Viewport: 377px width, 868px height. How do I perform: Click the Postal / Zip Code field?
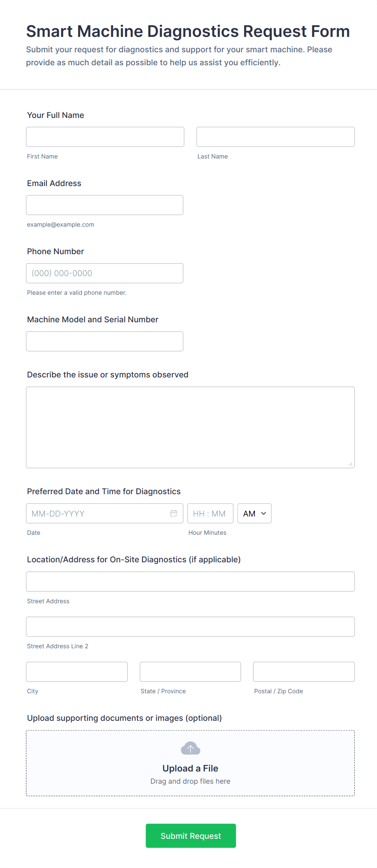(x=303, y=671)
